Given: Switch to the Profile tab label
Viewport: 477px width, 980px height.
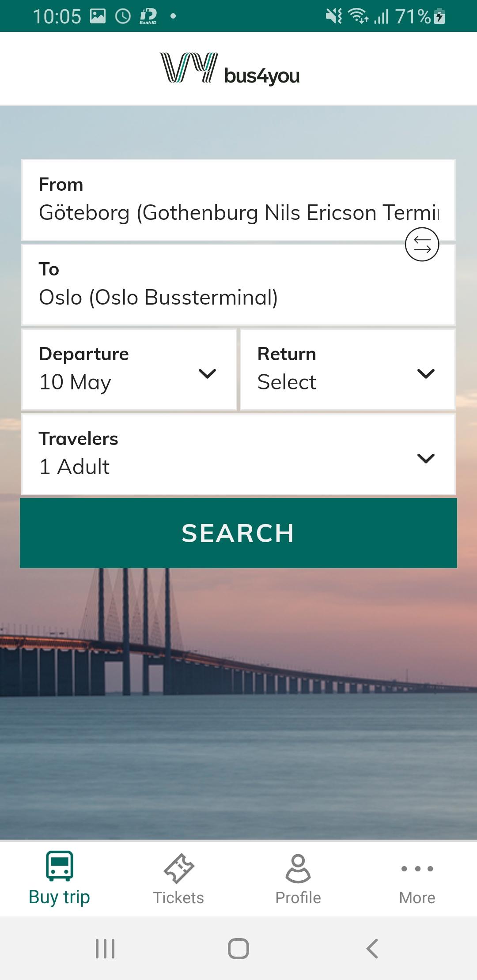Looking at the screenshot, I should pyautogui.click(x=298, y=898).
